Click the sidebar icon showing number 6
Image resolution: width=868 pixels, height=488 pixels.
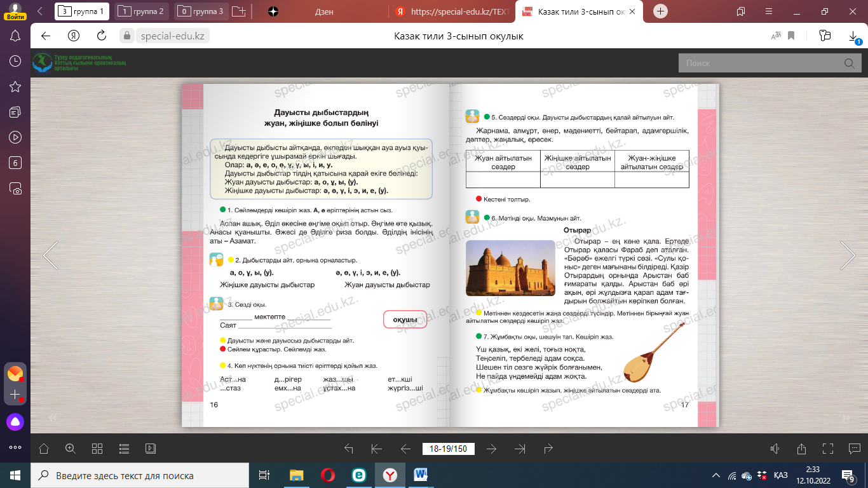pyautogui.click(x=16, y=163)
